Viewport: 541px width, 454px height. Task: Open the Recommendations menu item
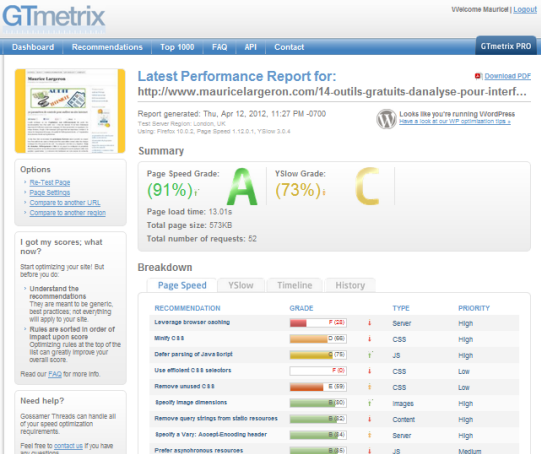pos(107,47)
